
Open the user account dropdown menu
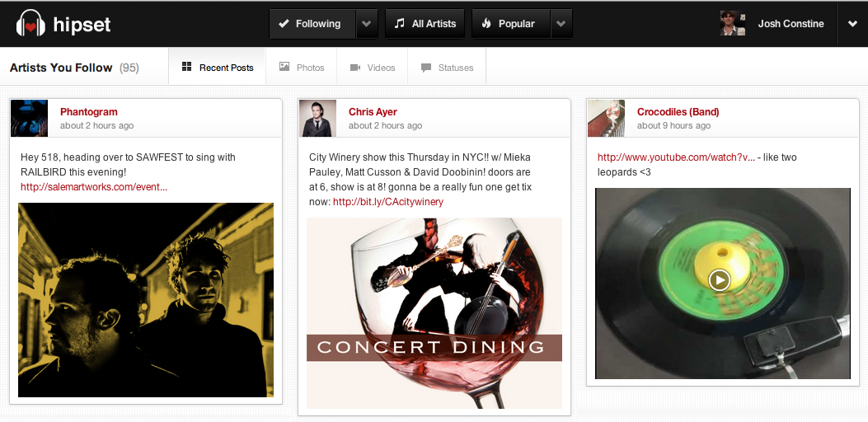(x=852, y=24)
